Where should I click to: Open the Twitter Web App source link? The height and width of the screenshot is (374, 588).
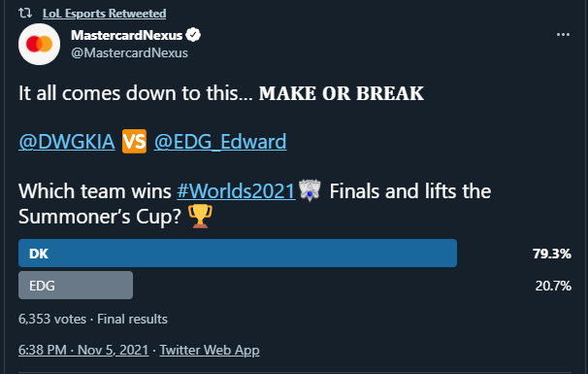[x=210, y=350]
